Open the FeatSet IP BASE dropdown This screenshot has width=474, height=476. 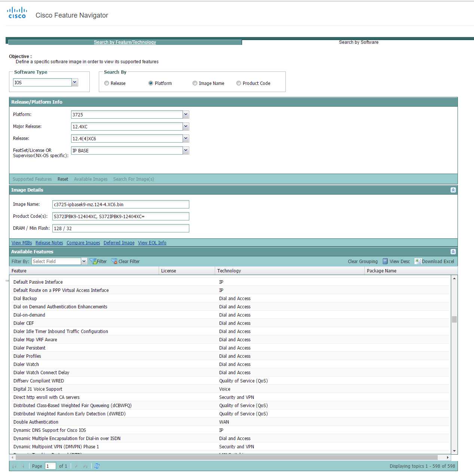(186, 150)
